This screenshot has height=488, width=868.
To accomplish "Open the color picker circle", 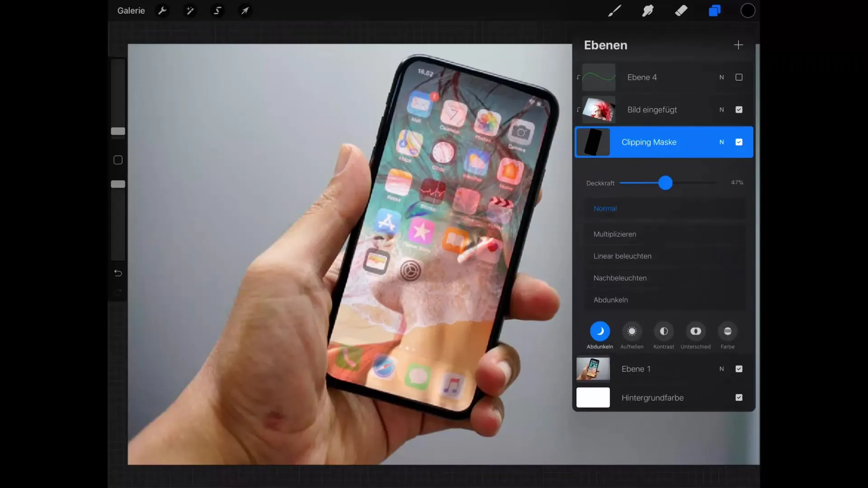I will (748, 10).
